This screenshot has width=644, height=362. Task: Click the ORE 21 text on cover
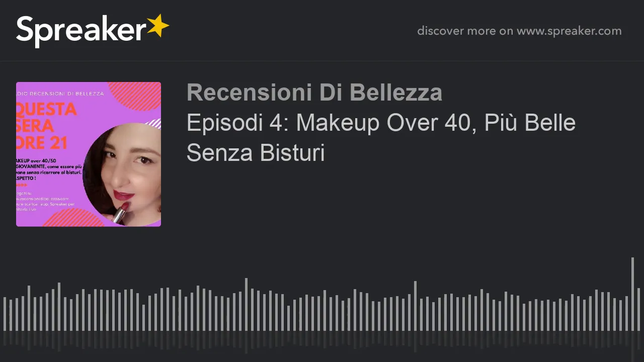42,142
